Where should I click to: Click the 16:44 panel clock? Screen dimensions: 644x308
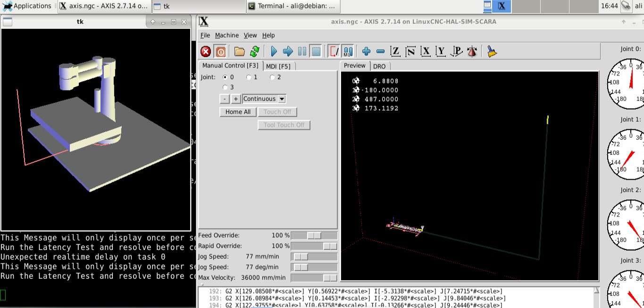[x=610, y=6]
